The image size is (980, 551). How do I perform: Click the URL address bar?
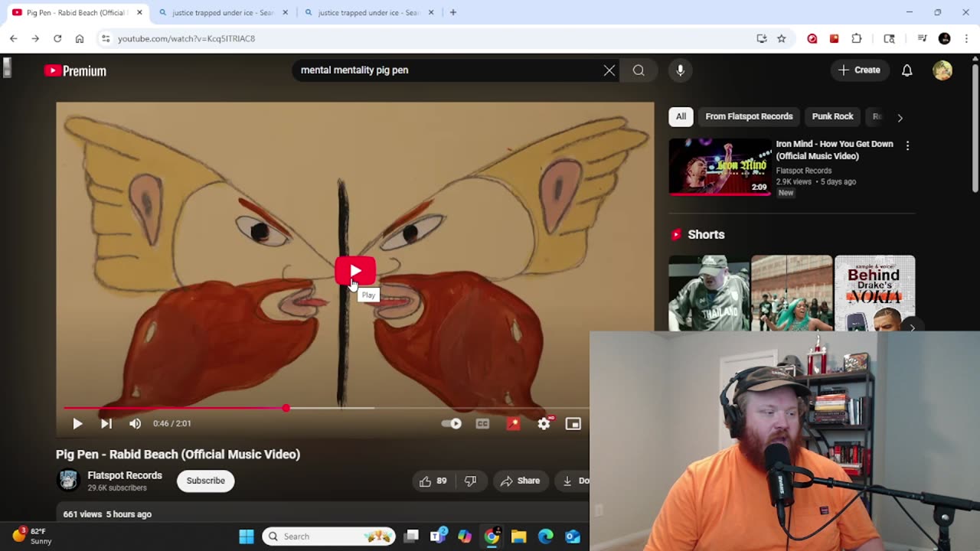(x=429, y=38)
